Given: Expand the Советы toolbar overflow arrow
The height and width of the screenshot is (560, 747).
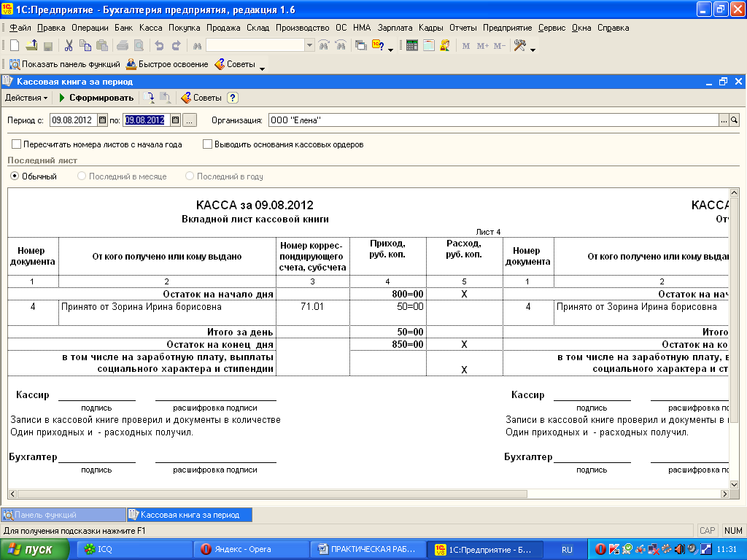Looking at the screenshot, I should pyautogui.click(x=262, y=69).
